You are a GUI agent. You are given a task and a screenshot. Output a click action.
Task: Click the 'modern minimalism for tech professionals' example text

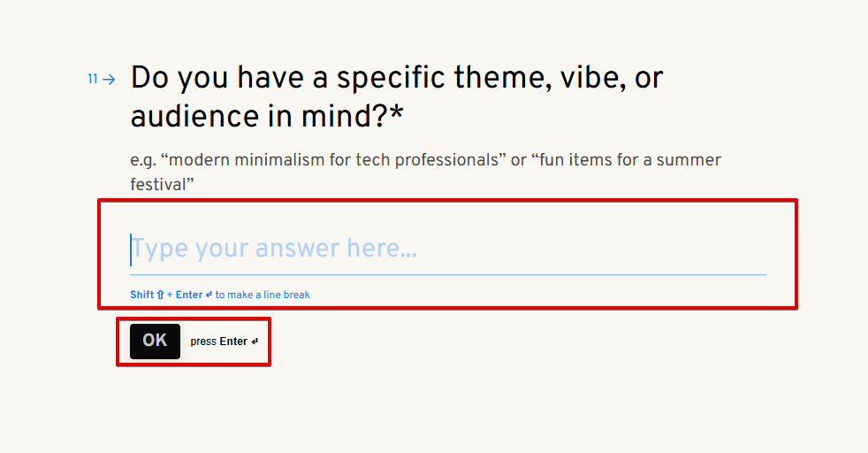point(337,160)
